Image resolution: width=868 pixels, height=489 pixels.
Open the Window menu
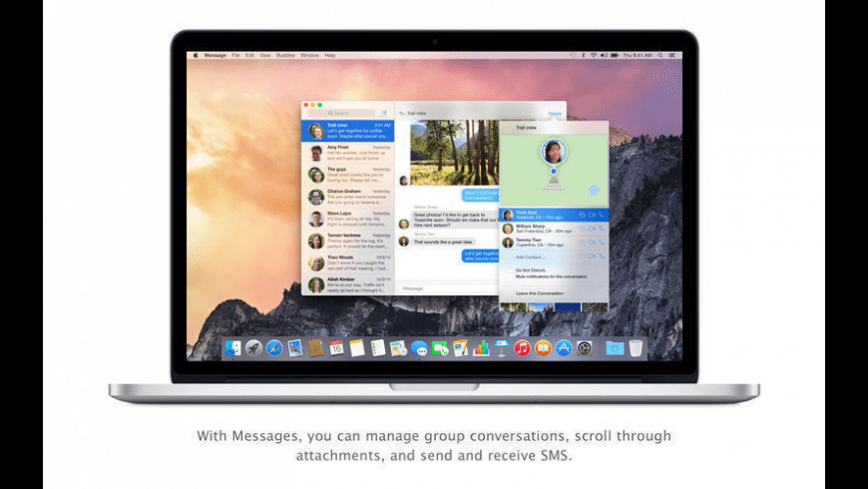click(x=310, y=55)
